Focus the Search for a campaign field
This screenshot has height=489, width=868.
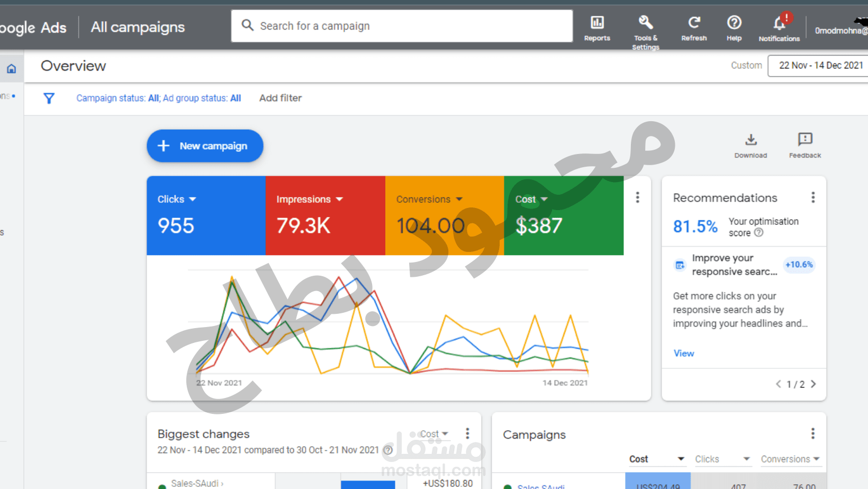click(402, 26)
